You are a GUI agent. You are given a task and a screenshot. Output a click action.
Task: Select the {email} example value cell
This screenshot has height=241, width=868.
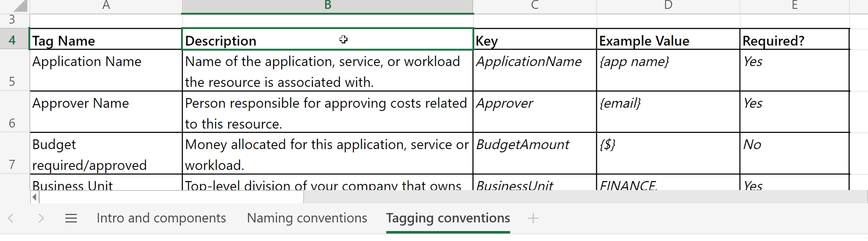pos(668,112)
